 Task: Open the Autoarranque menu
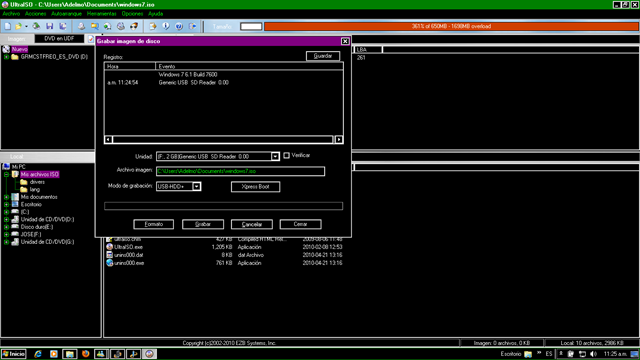[67, 14]
